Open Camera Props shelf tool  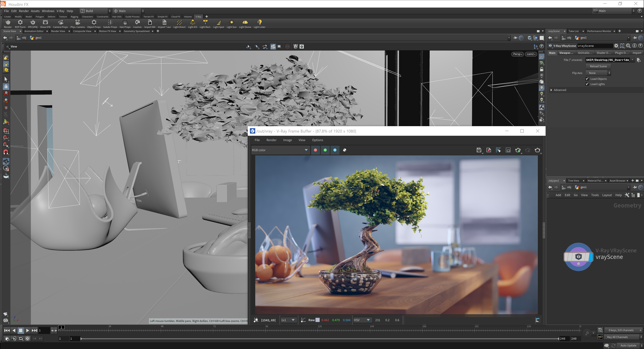click(x=60, y=24)
